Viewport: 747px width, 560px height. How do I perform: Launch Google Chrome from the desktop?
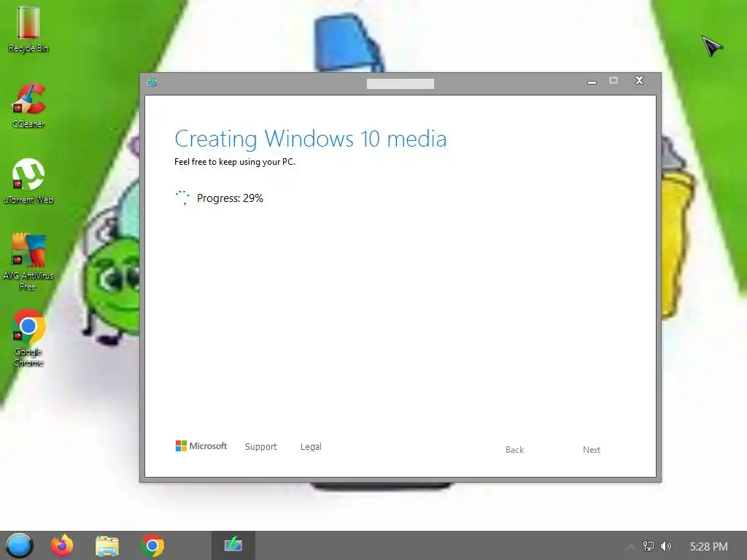tap(28, 338)
